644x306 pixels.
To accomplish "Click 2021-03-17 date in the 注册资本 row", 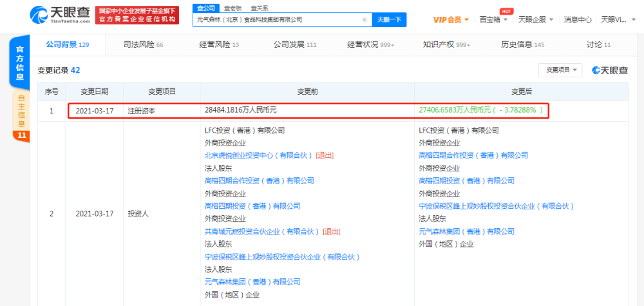I will (94, 111).
